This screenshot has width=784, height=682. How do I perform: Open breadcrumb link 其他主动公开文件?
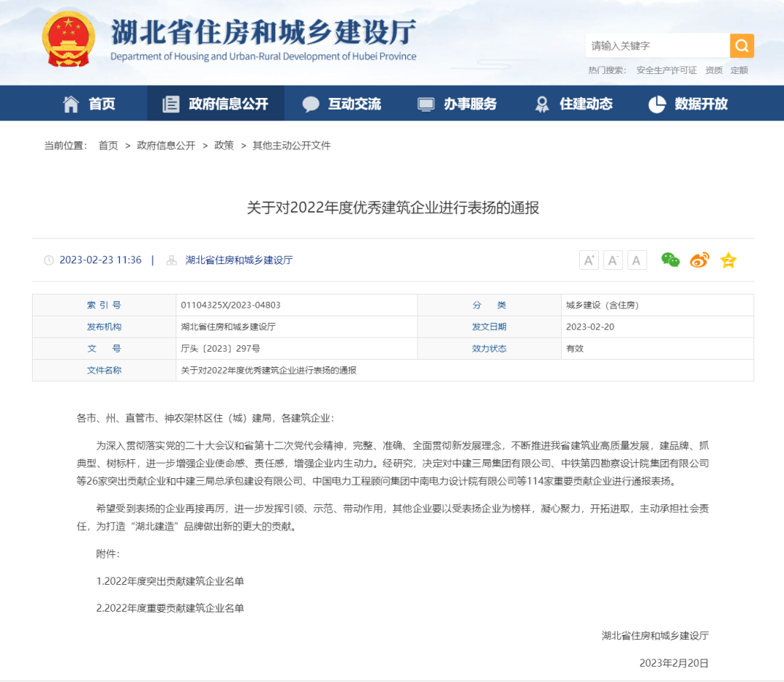pyautogui.click(x=291, y=145)
